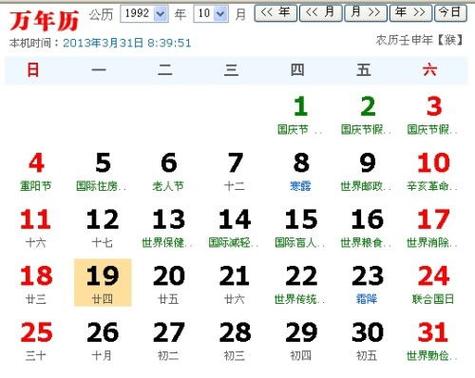The image size is (475, 378).
Task: Select October 1 国庆节
Action: [x=300, y=115]
